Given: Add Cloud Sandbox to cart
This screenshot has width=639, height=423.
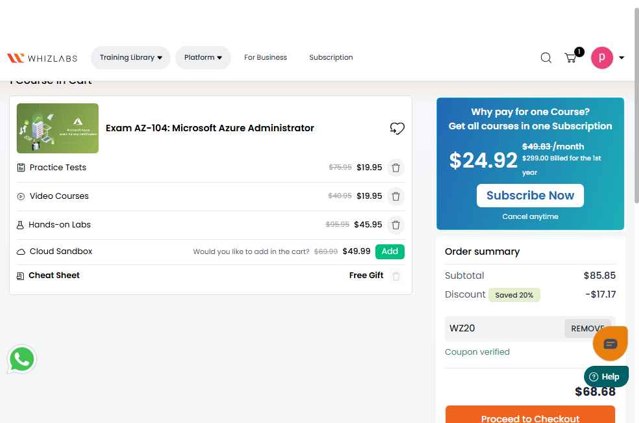Looking at the screenshot, I should (x=390, y=251).
